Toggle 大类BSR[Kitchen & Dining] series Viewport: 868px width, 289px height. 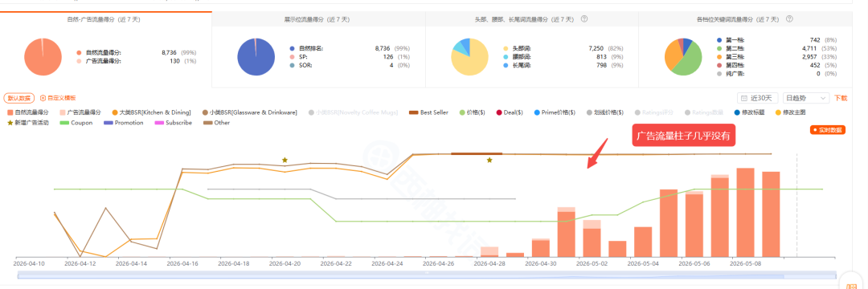(x=151, y=112)
